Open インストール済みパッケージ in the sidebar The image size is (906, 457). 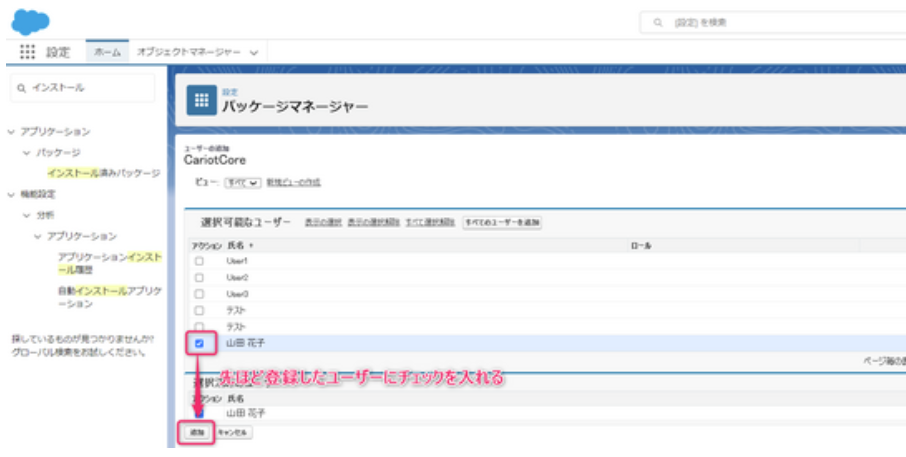104,173
